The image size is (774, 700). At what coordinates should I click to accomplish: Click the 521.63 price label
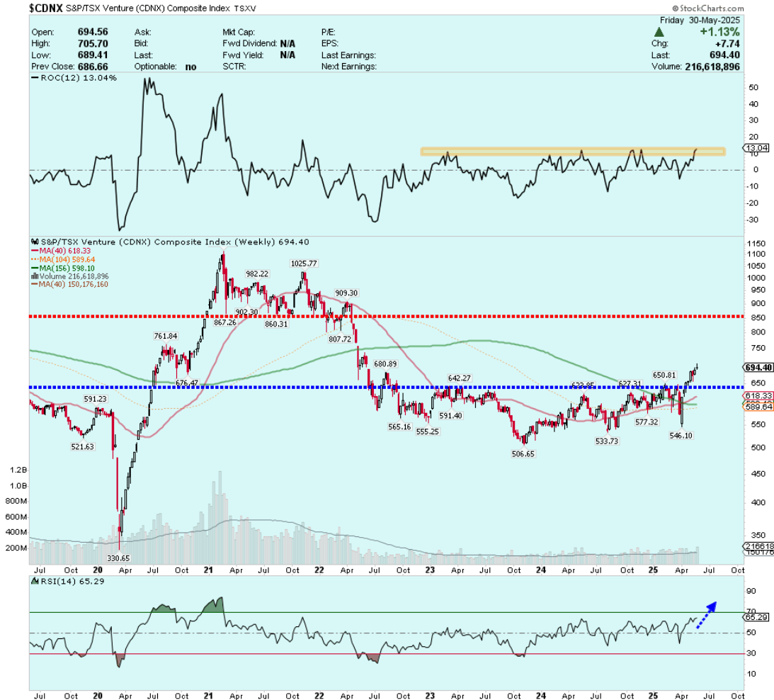click(82, 446)
